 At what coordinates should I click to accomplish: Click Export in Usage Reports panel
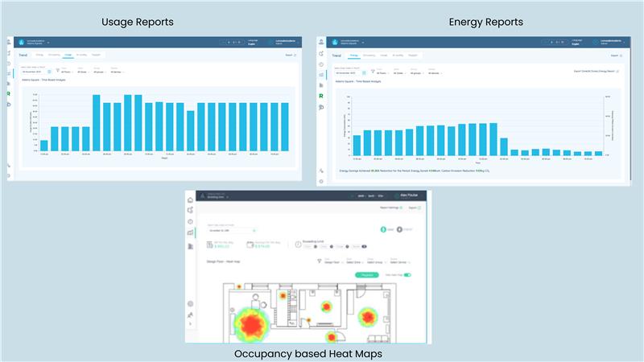pos(288,55)
